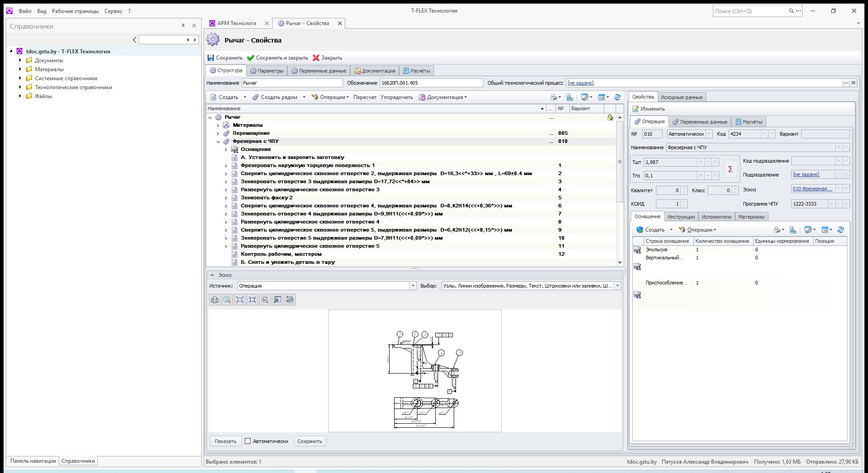Open the Операции dropdown in the structure toolbar
This screenshot has height=473, width=868.
[330, 97]
